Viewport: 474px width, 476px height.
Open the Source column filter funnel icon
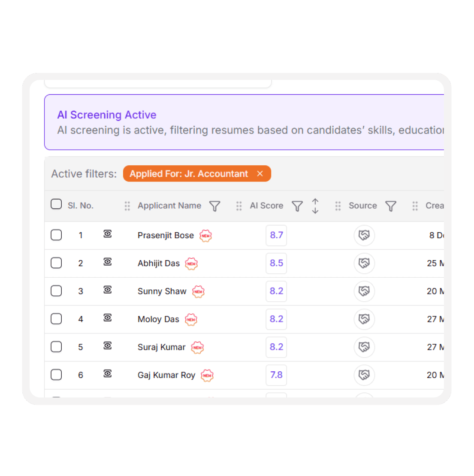[x=391, y=206]
